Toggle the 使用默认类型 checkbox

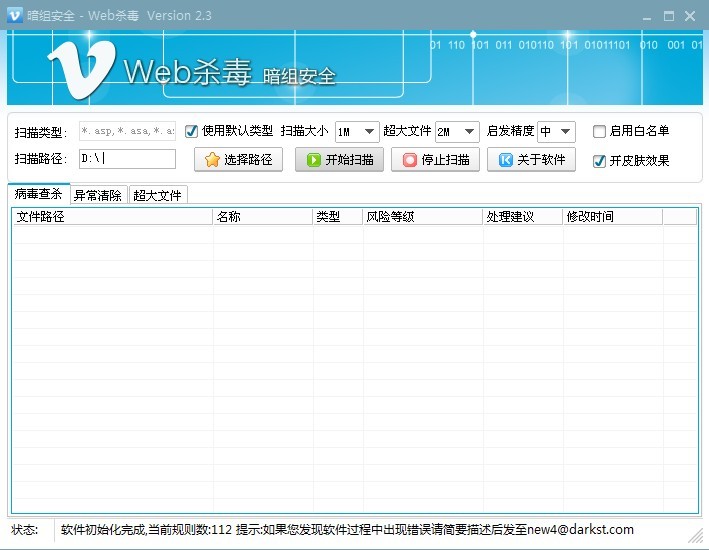191,131
